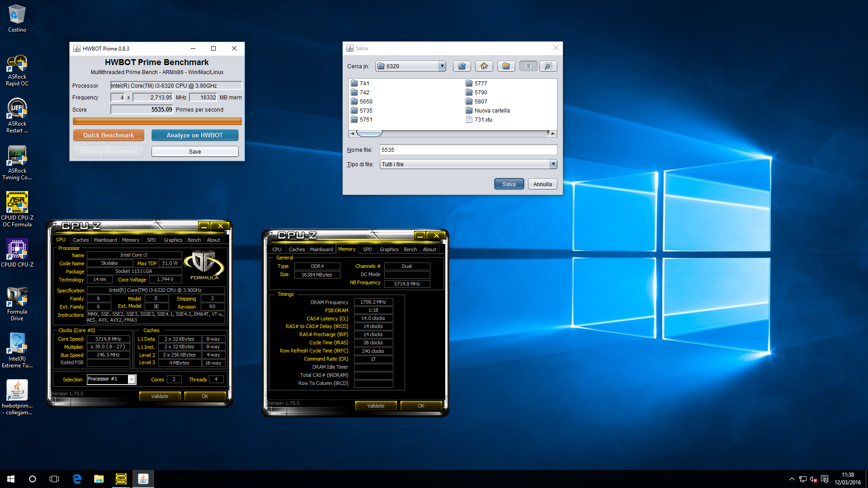Click DRAM Frequency value 1758.2 MHz
The image size is (868, 488).
point(373,302)
